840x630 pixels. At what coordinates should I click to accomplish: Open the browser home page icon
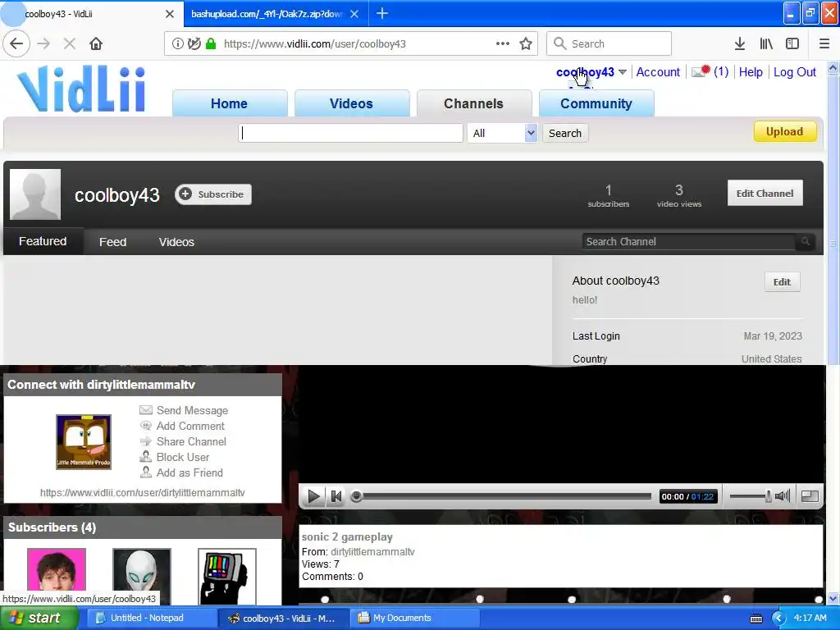(96, 43)
